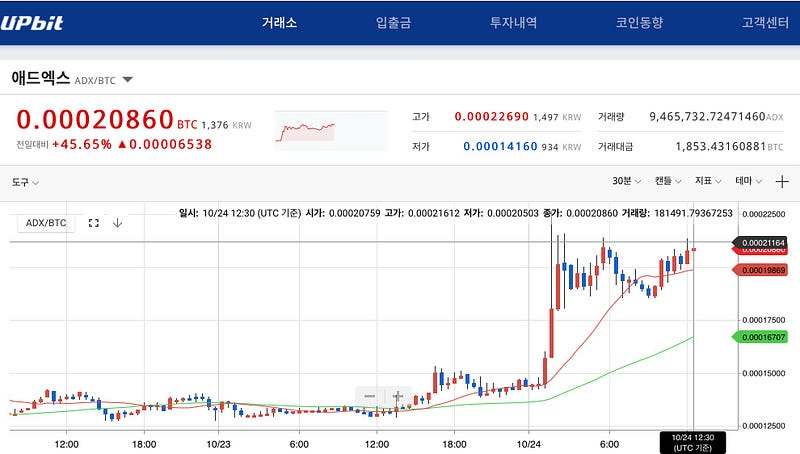
Task: Open the 투자내역 menu tab
Action: point(513,22)
